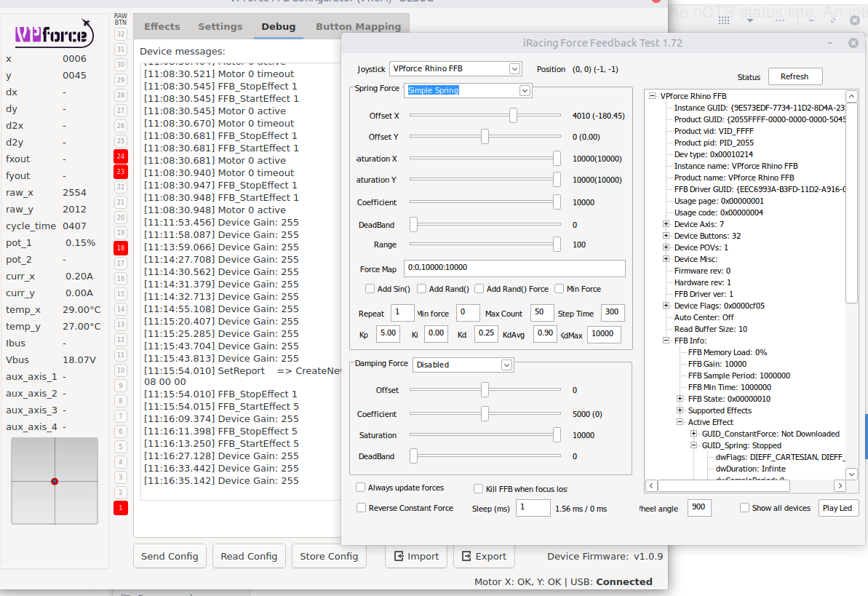Click the Repeat value field

402,312
